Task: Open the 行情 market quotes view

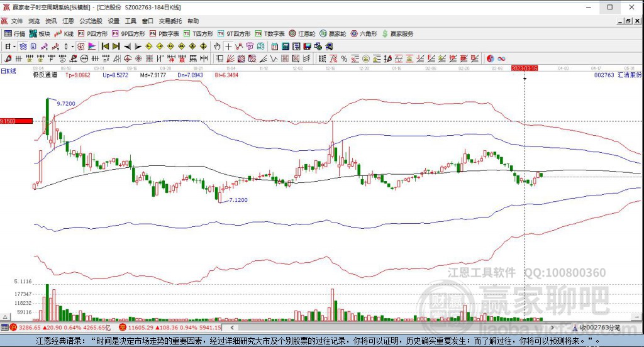Action: pos(15,34)
